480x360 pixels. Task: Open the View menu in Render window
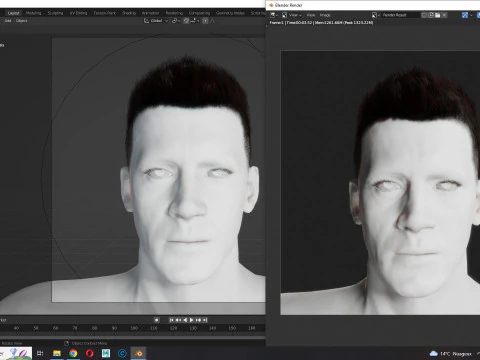coord(311,15)
